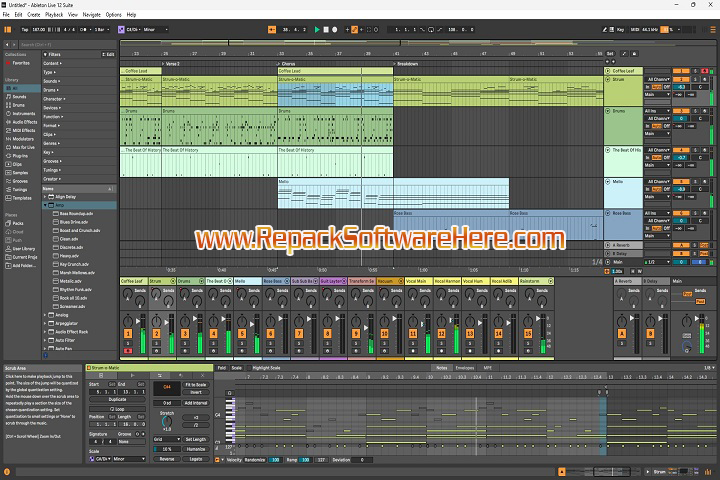This screenshot has height=480, width=720.
Task: Click the Humanize button
Action: [x=196, y=449]
